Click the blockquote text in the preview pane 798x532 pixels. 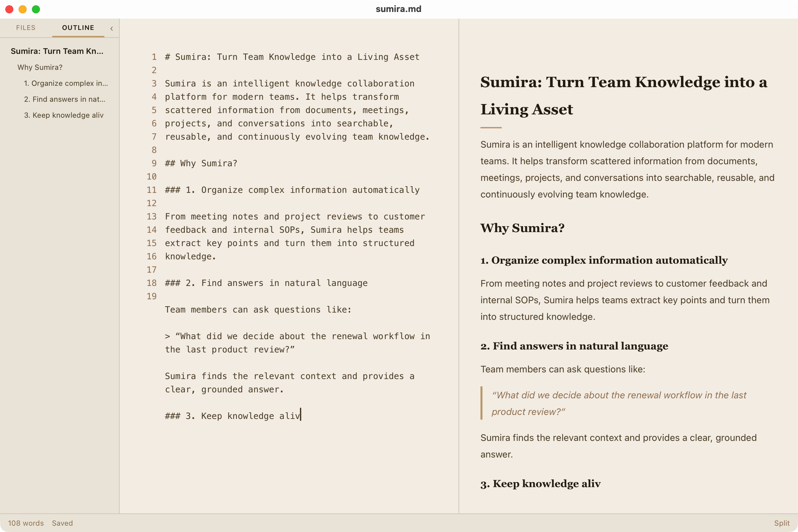619,403
